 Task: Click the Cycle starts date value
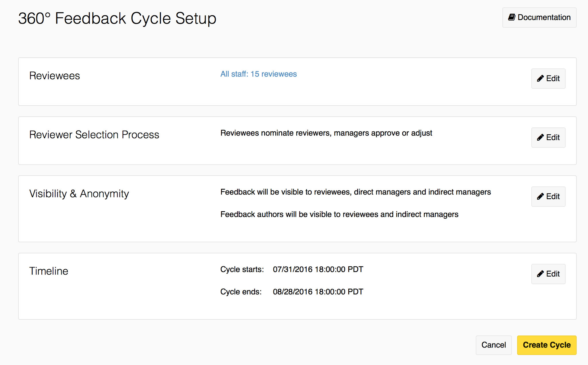(318, 269)
